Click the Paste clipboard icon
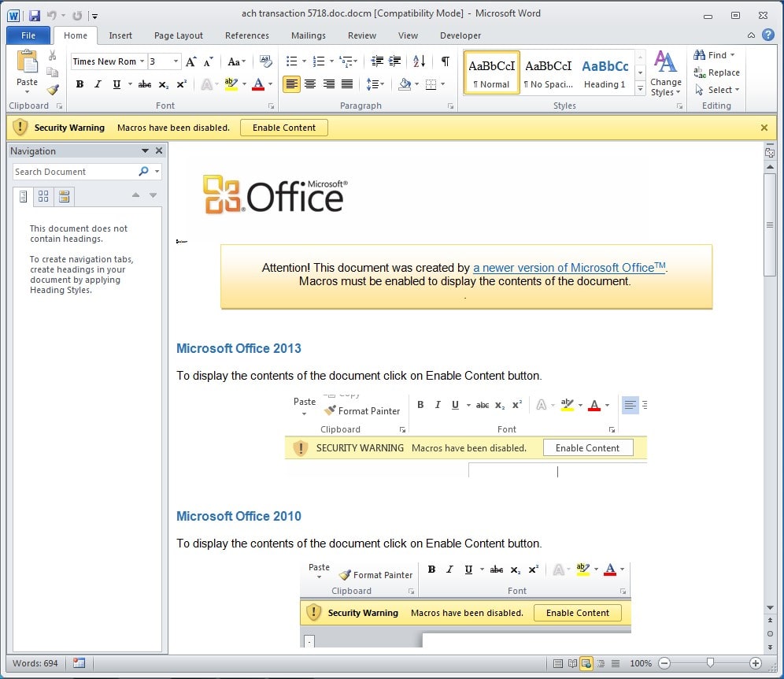This screenshot has height=679, width=784. pos(27,62)
